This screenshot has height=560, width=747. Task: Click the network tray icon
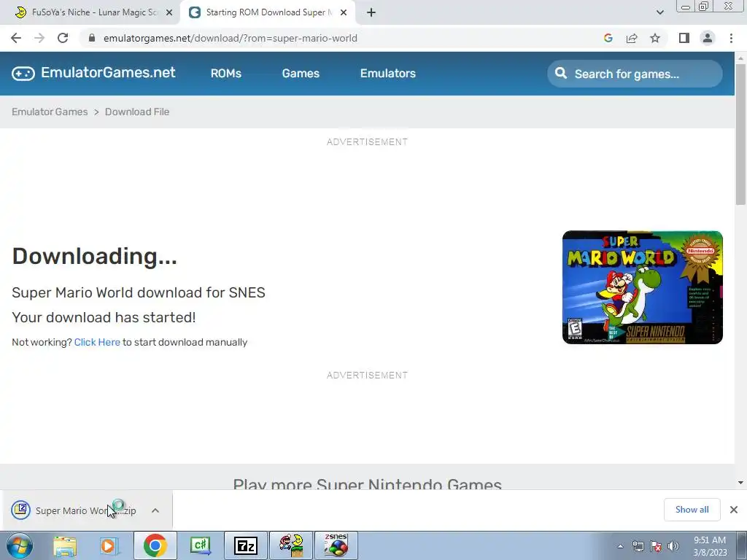point(638,546)
